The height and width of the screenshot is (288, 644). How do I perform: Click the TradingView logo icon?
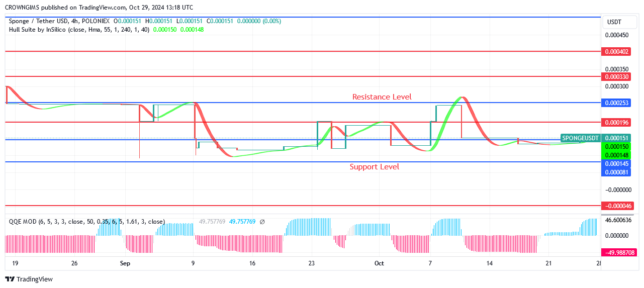click(x=10, y=279)
